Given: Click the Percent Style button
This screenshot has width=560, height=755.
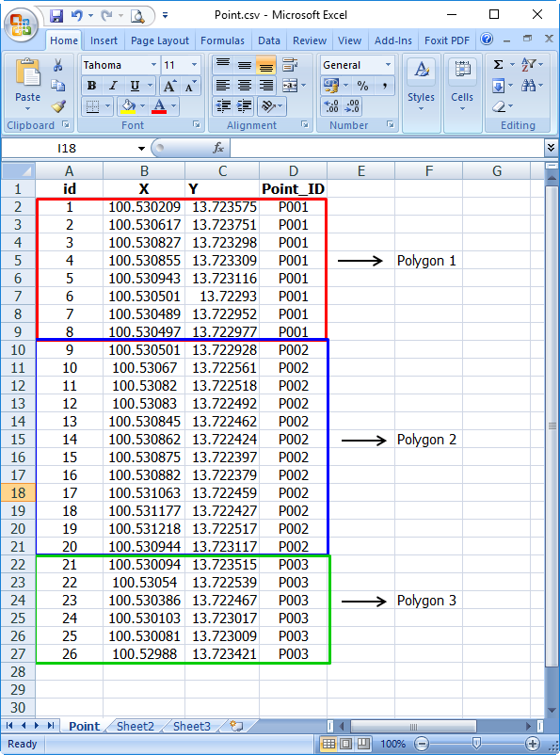Looking at the screenshot, I should click(x=362, y=86).
